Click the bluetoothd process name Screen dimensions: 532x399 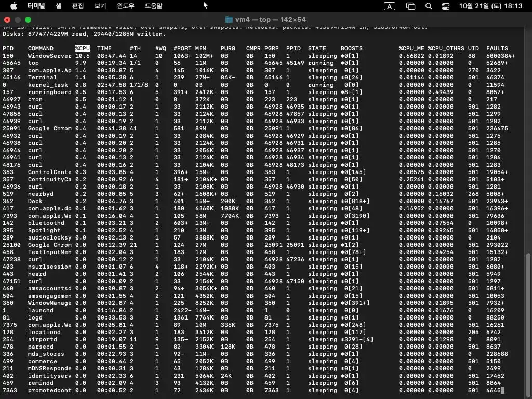click(x=46, y=223)
